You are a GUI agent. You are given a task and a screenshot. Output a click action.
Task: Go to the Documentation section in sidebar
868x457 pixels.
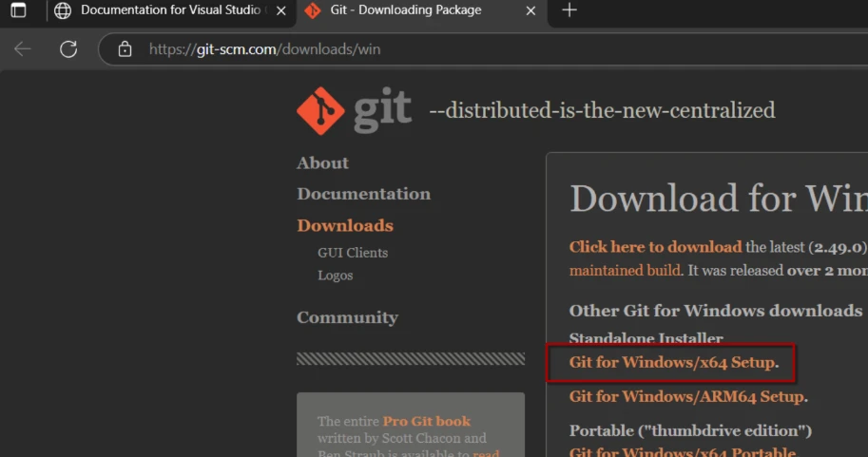pyautogui.click(x=363, y=194)
